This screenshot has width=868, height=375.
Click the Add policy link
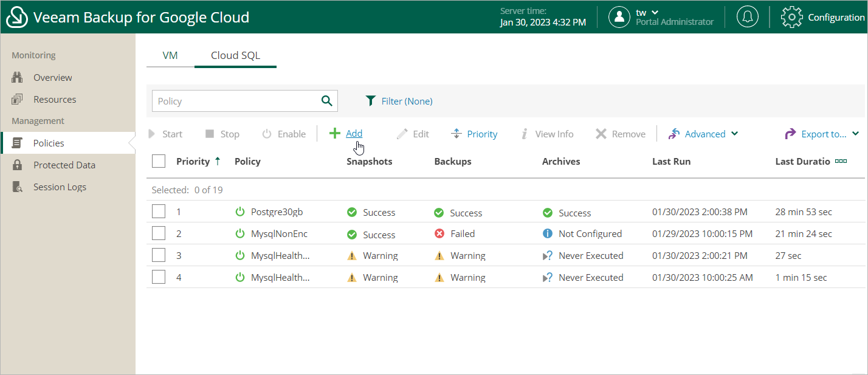[x=354, y=134]
